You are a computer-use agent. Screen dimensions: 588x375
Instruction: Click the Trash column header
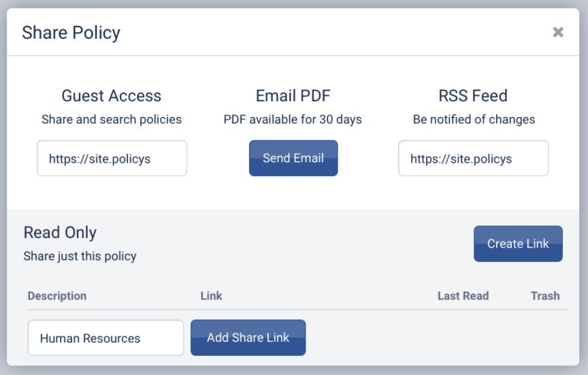pyautogui.click(x=545, y=296)
